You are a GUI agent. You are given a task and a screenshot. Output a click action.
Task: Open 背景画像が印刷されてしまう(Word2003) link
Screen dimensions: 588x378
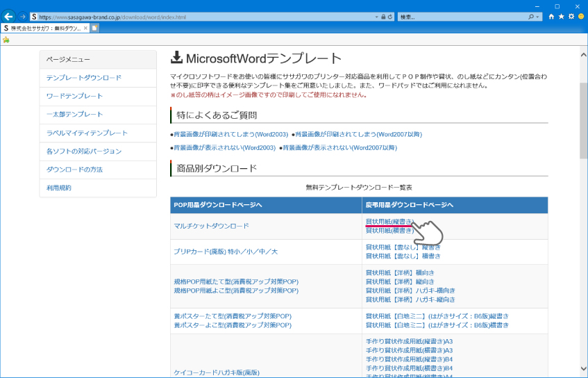tap(231, 134)
